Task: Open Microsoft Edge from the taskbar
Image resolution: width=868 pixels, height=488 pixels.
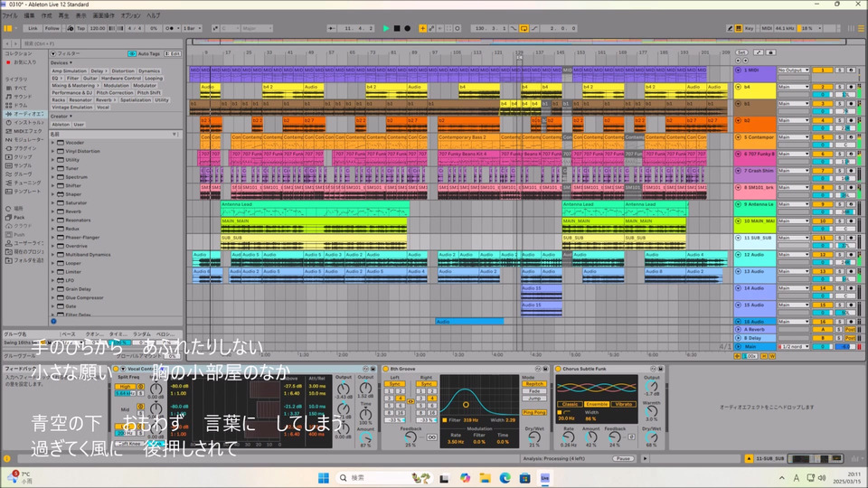Action: click(x=505, y=477)
